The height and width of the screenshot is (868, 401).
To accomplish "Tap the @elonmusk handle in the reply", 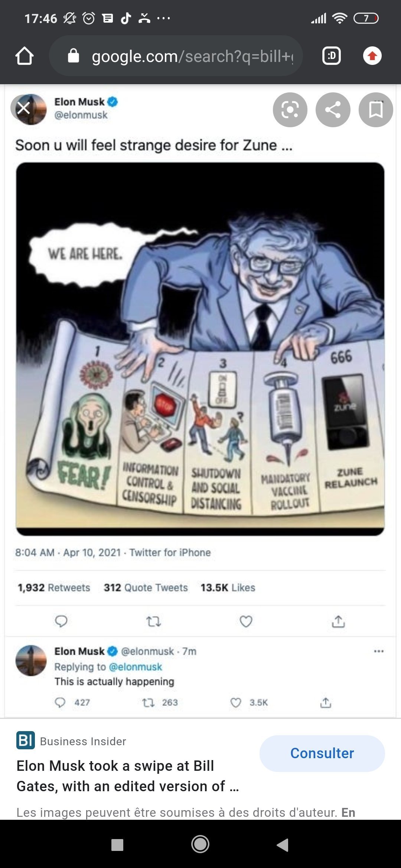I will (136, 667).
